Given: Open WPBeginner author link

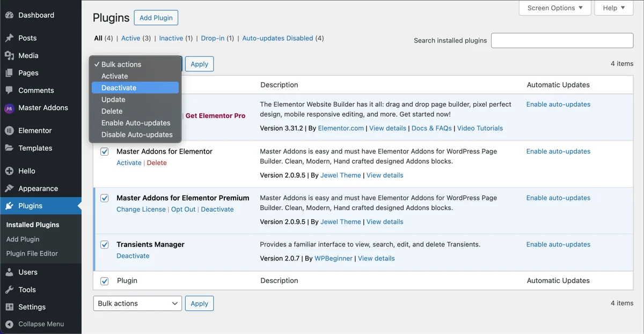Looking at the screenshot, I should pos(333,258).
